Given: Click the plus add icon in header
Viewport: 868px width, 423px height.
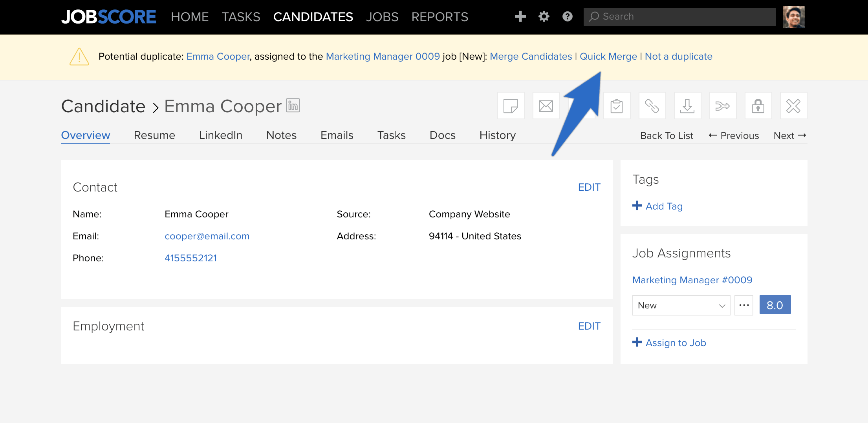Looking at the screenshot, I should [520, 16].
